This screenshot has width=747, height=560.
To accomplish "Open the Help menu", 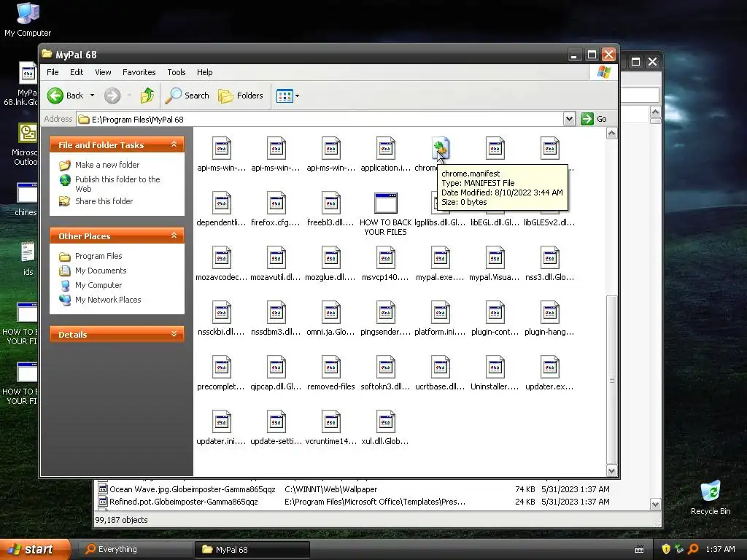I will click(205, 72).
